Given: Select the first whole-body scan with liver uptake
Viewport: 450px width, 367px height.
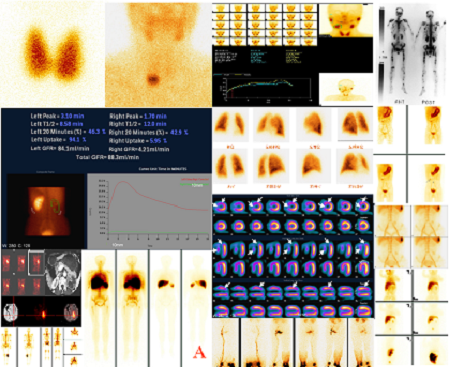Looking at the screenshot, I should tap(99, 308).
